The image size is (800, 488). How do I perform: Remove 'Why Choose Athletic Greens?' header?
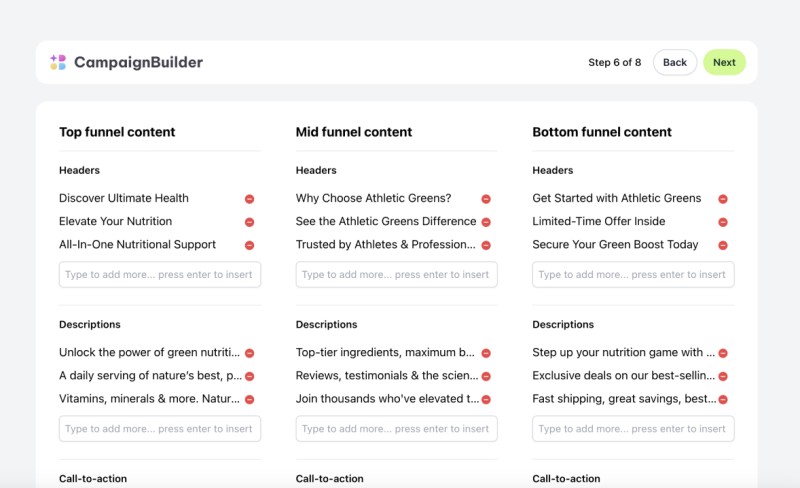point(486,199)
